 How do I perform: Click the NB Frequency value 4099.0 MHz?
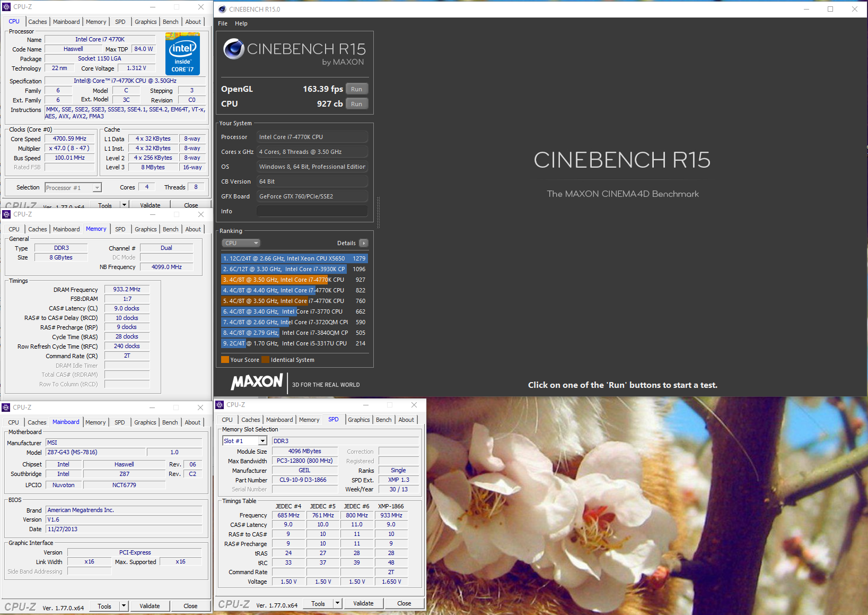[166, 267]
